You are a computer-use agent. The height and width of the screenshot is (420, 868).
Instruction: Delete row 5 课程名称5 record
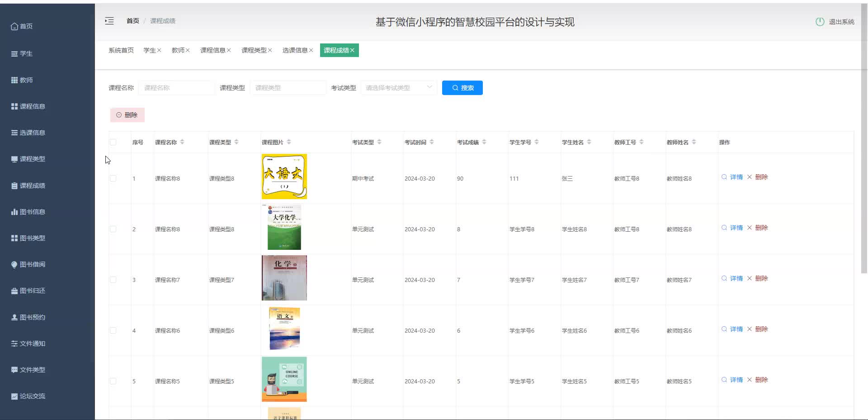tap(757, 380)
